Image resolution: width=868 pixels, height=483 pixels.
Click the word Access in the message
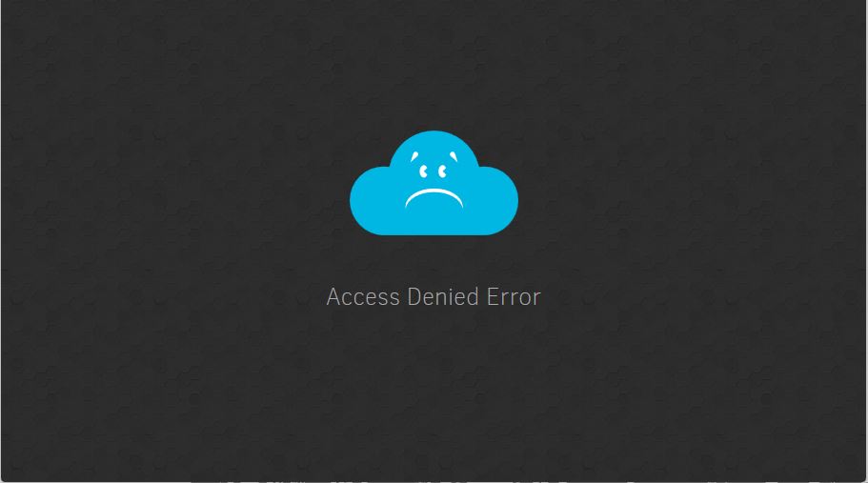pyautogui.click(x=363, y=297)
